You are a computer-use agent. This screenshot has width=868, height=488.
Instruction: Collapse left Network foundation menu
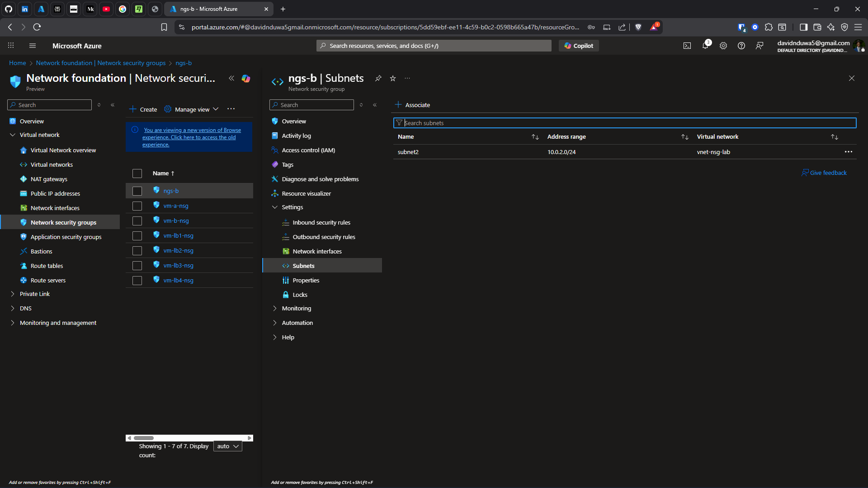click(x=113, y=105)
